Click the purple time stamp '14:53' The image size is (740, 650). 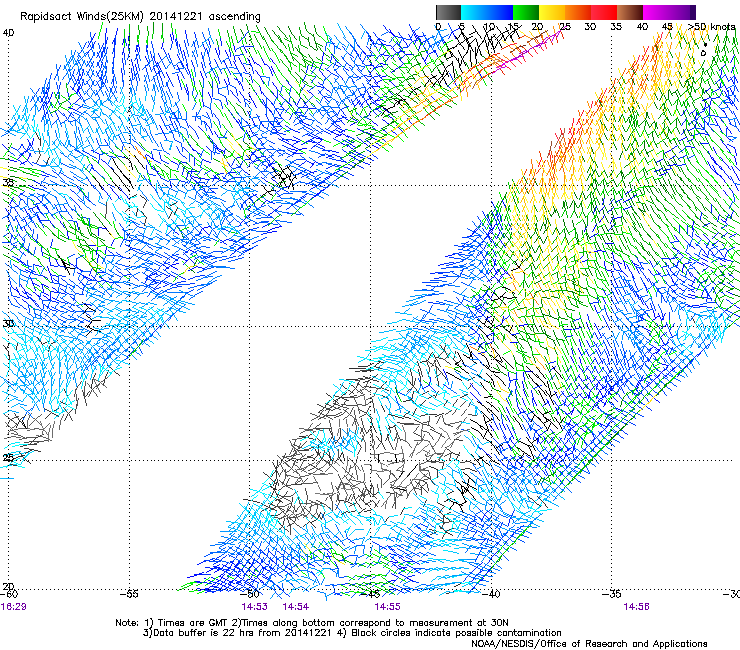[x=254, y=607]
